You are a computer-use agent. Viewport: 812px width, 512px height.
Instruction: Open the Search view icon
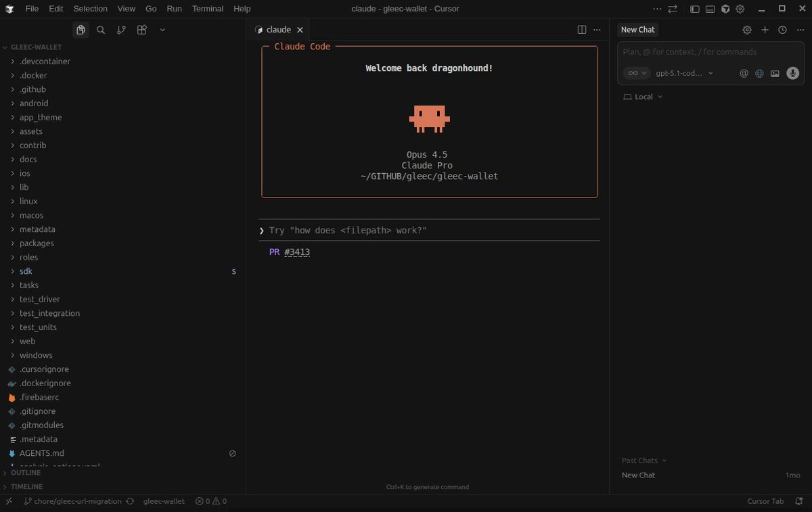tap(101, 30)
